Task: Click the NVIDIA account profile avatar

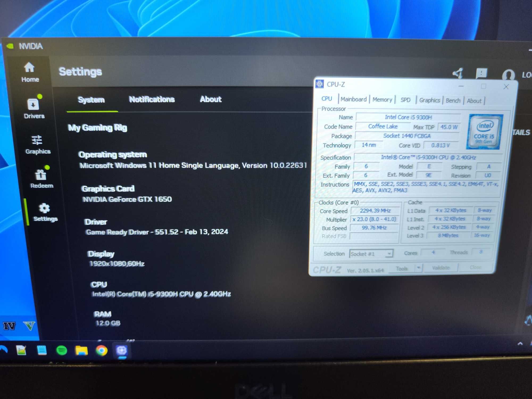Action: pyautogui.click(x=508, y=75)
